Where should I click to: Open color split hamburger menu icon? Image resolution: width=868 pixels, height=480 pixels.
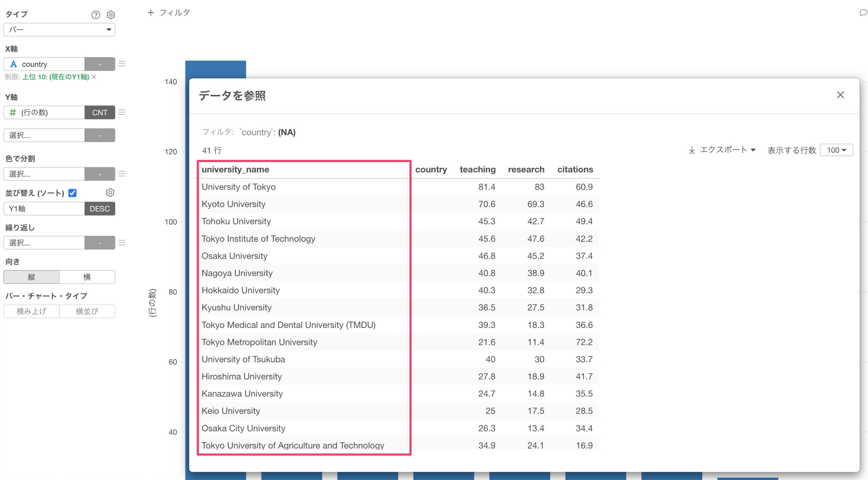[x=122, y=174]
